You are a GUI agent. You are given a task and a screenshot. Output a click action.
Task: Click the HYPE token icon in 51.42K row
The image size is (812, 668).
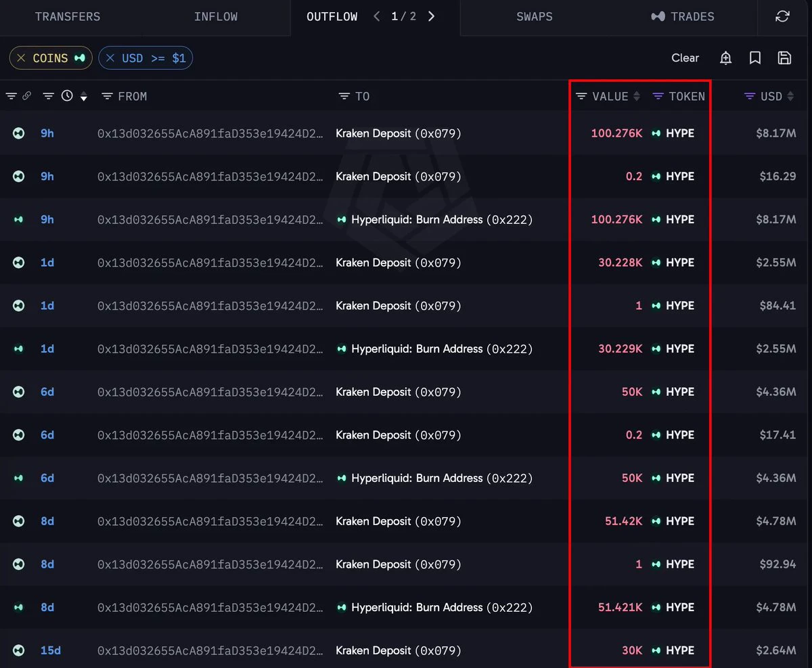point(656,522)
